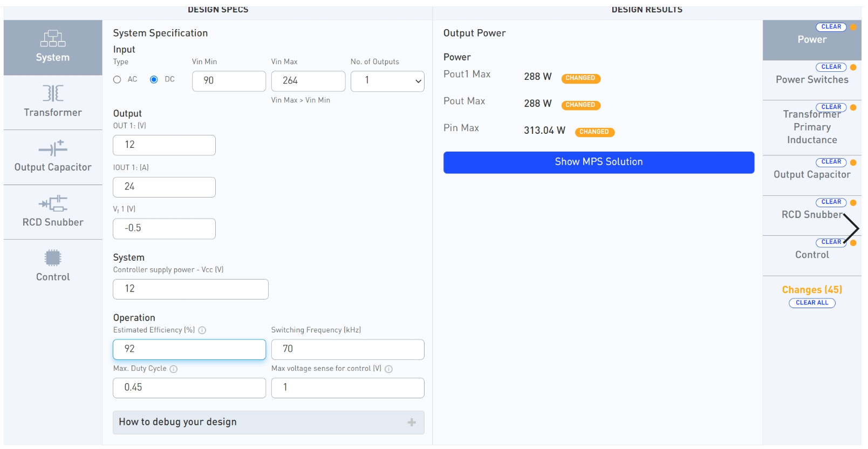Click info icon beside Max voltage sense

[x=389, y=369]
